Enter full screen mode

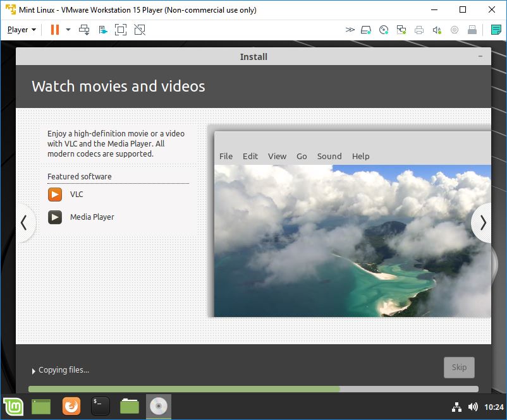(x=121, y=30)
